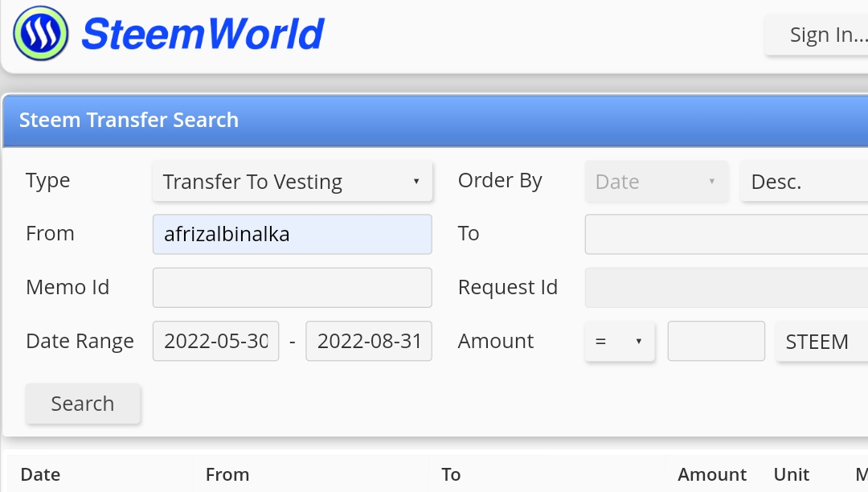
Task: Change the Desc. sort direction dropdown
Action: (x=805, y=182)
